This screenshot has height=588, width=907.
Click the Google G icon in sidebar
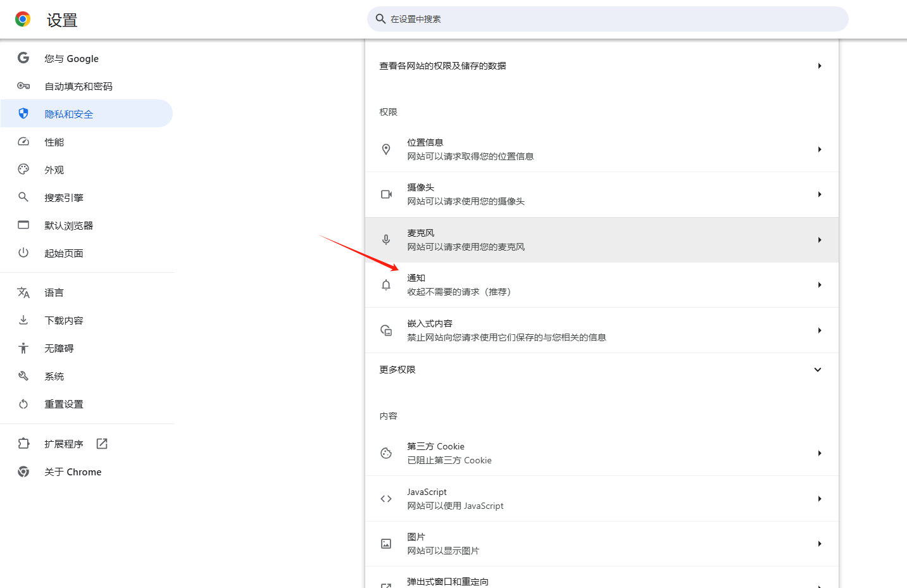coord(23,58)
